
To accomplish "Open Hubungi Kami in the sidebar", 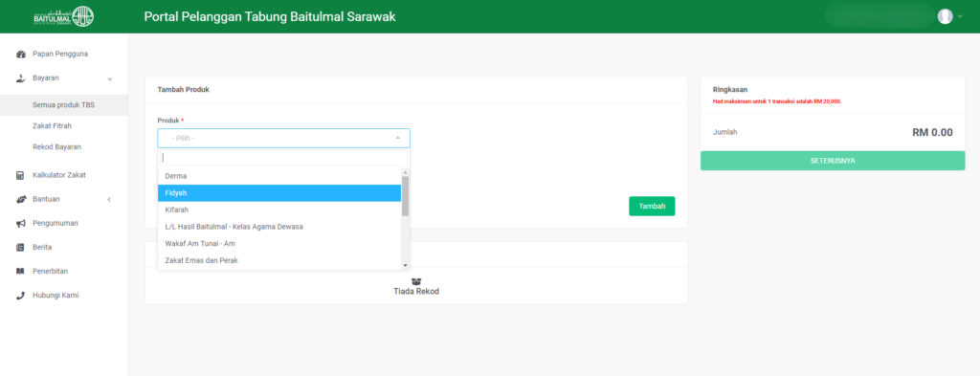I will [56, 296].
